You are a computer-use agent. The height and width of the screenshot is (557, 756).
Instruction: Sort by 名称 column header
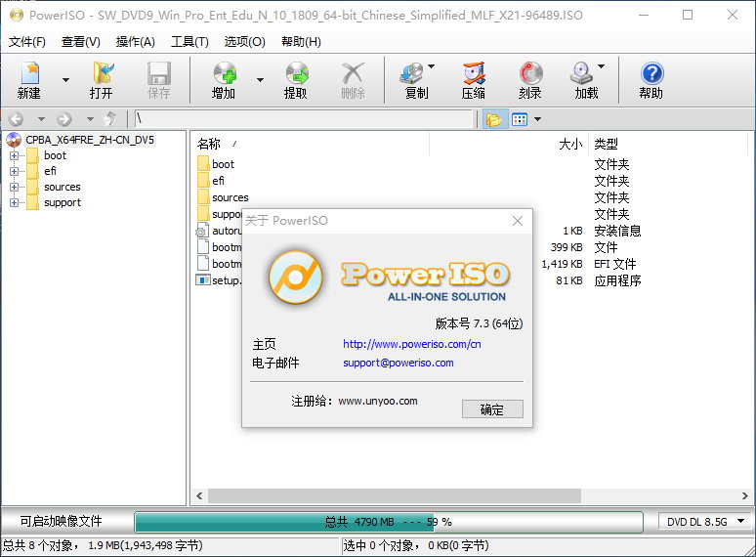(x=208, y=144)
